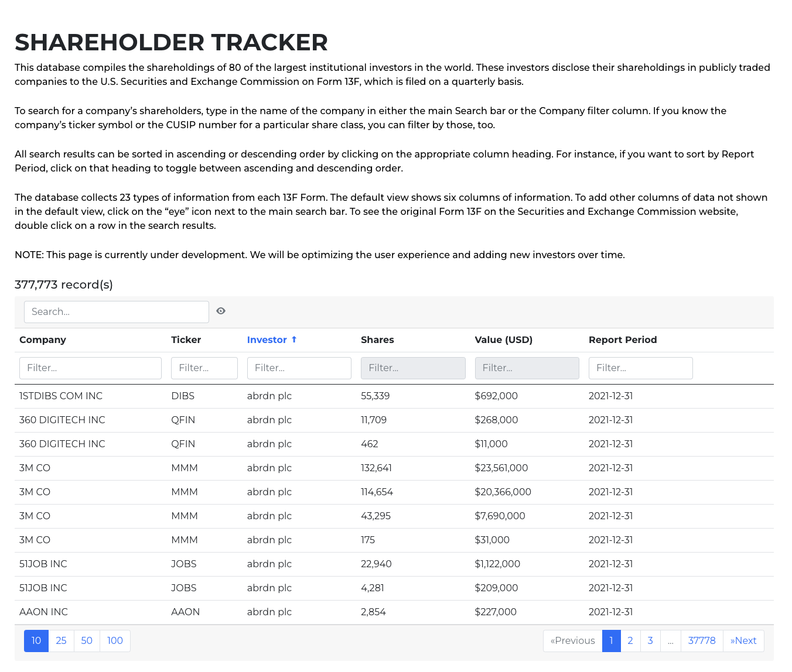The height and width of the screenshot is (672, 792).
Task: Click the Investor column filter field
Action: pyautogui.click(x=299, y=368)
